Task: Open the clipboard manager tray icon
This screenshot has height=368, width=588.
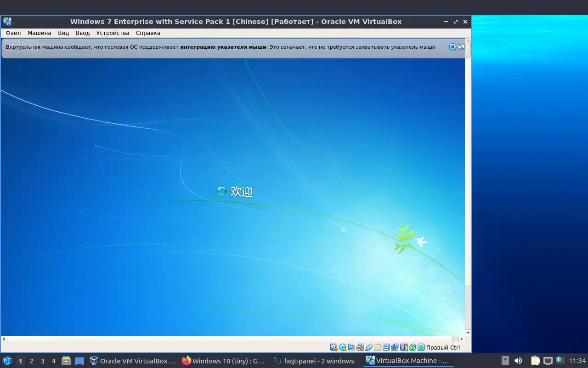Action: pyautogui.click(x=535, y=361)
